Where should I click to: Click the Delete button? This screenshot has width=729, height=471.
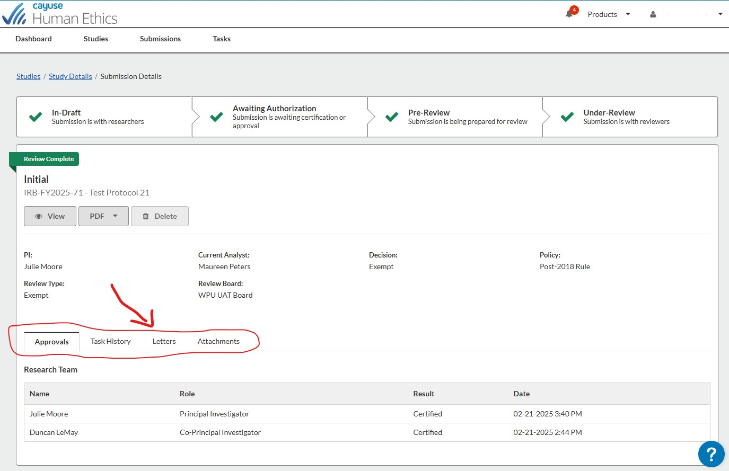[x=160, y=216]
